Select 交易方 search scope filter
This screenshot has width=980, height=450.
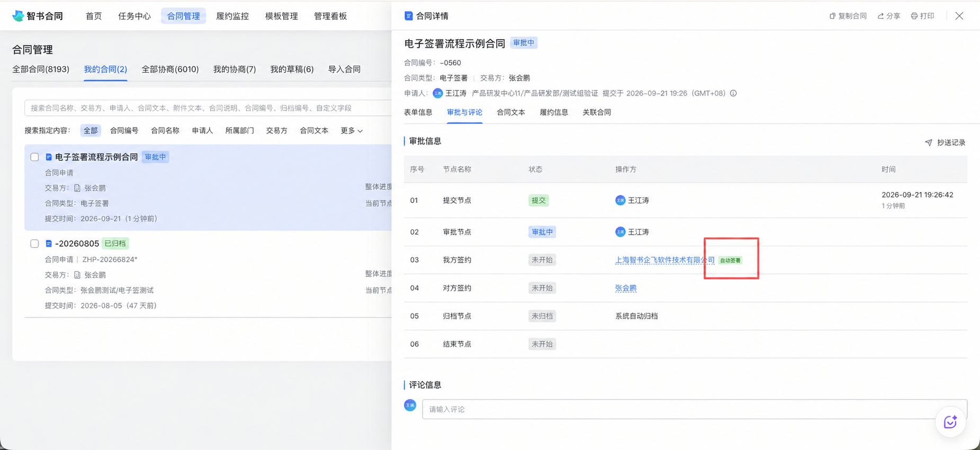coord(276,131)
